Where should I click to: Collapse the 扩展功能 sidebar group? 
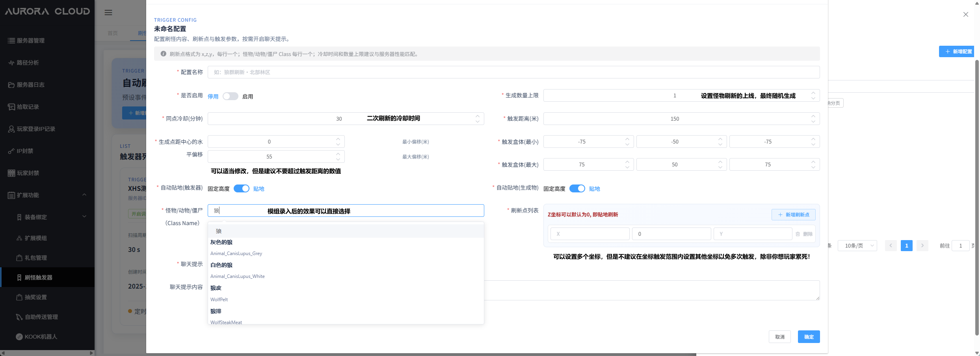coord(84,195)
